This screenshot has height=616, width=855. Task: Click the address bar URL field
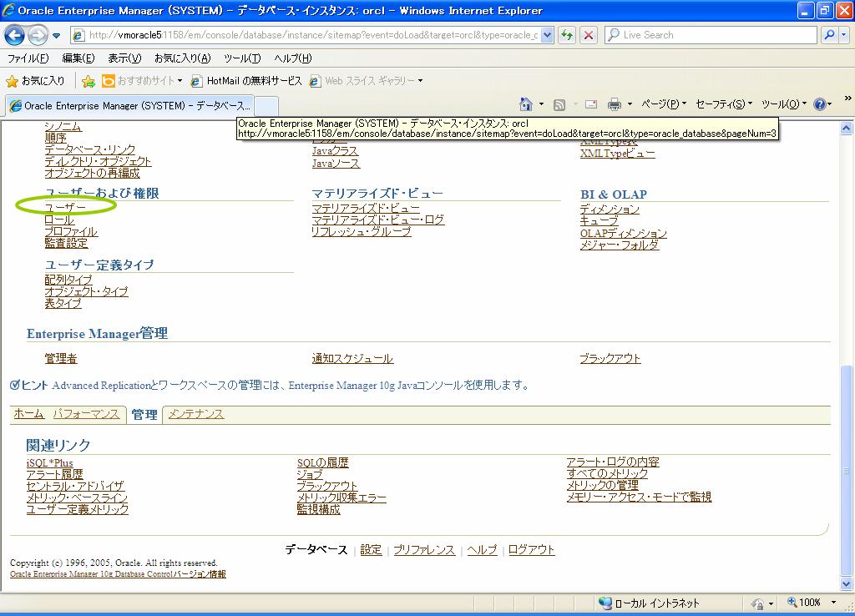point(313,35)
